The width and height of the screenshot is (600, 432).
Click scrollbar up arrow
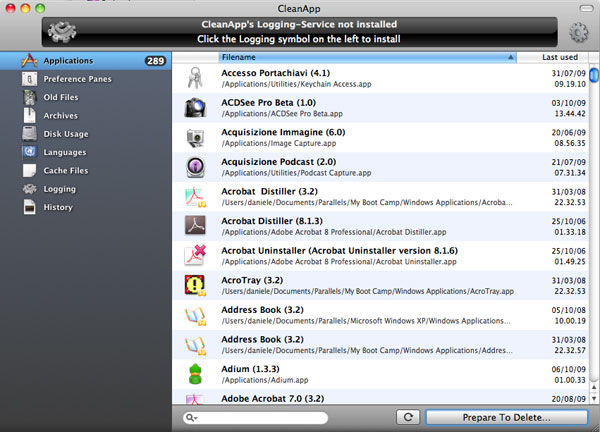point(594,388)
